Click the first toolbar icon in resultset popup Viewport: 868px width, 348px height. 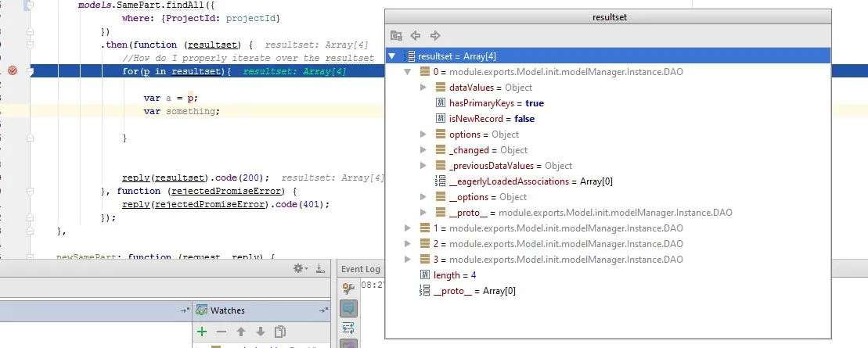coord(396,36)
